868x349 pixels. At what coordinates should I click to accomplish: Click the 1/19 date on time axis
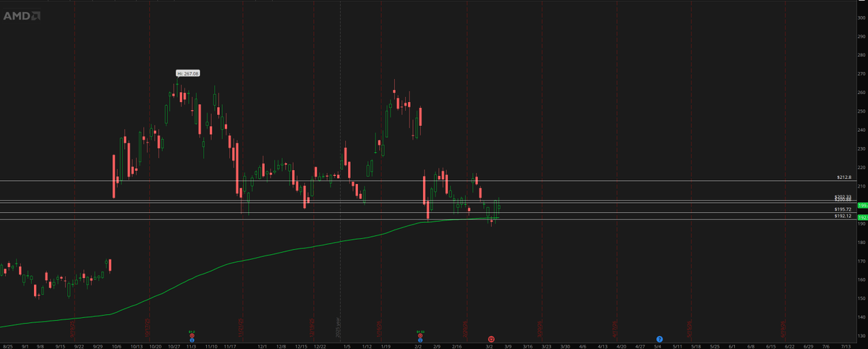click(387, 345)
